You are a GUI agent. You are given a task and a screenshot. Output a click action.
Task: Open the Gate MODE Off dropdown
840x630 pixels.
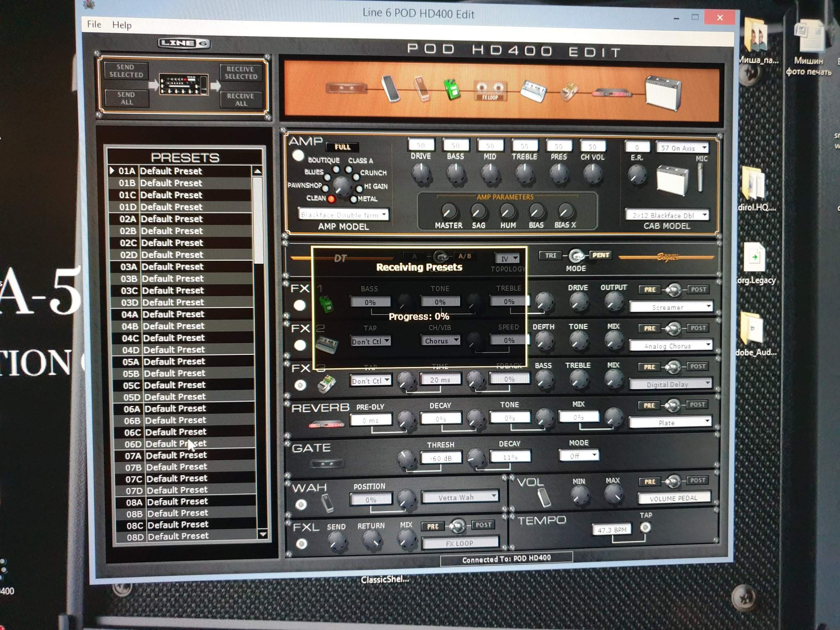point(579,456)
